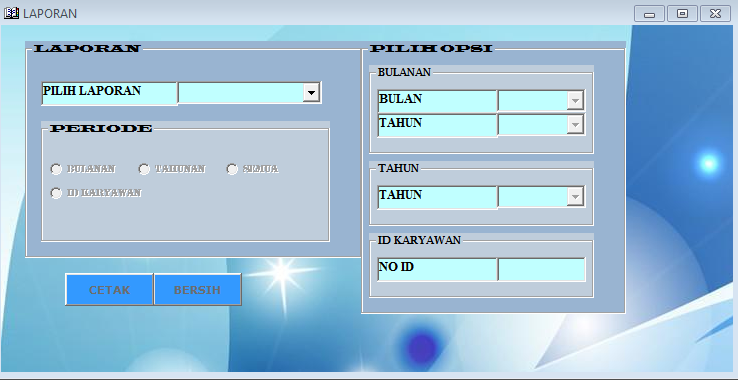Select the ID KARYAWAN radio button
The width and height of the screenshot is (738, 380).
(x=56, y=193)
